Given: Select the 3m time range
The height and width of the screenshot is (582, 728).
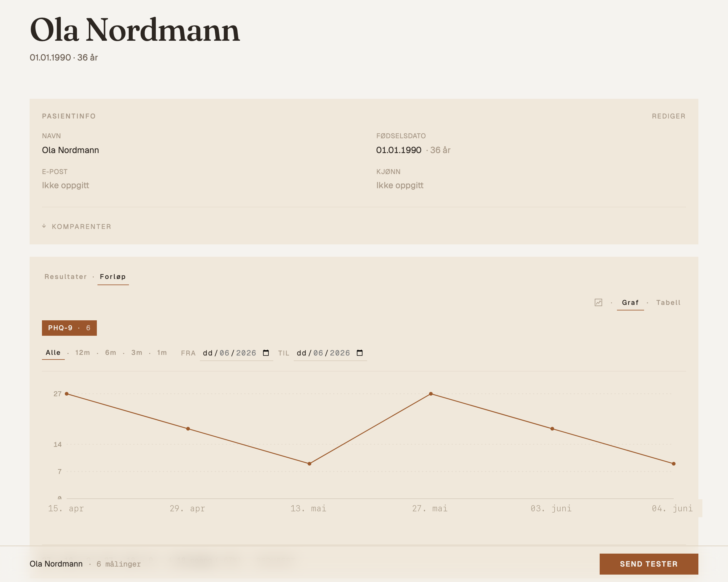Looking at the screenshot, I should [137, 353].
